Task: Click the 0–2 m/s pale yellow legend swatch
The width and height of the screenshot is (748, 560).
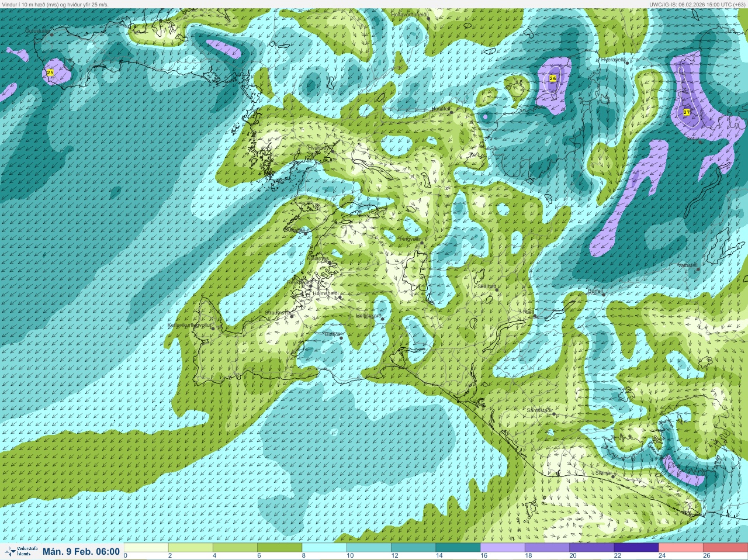Action: tap(146, 548)
